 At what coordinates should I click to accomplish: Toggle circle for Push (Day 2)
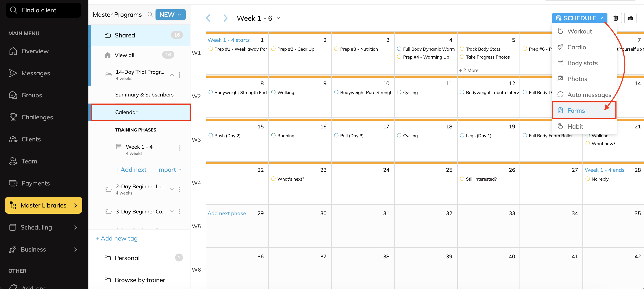click(x=210, y=135)
